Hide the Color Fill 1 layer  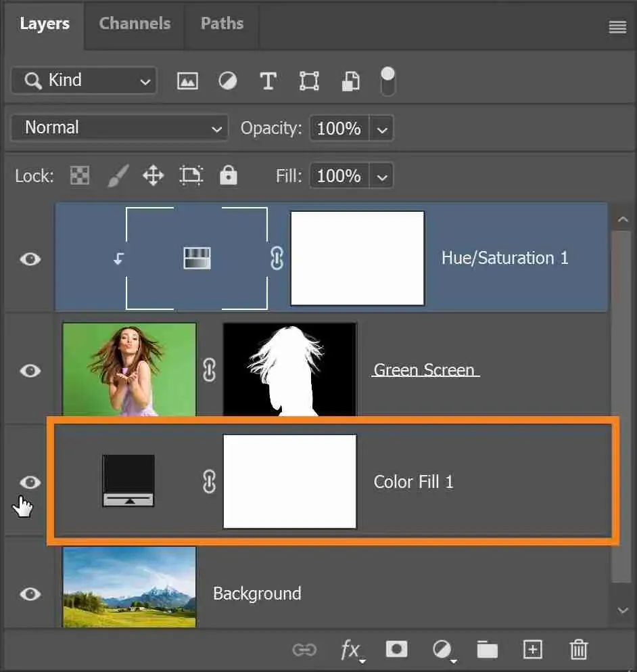tap(30, 483)
